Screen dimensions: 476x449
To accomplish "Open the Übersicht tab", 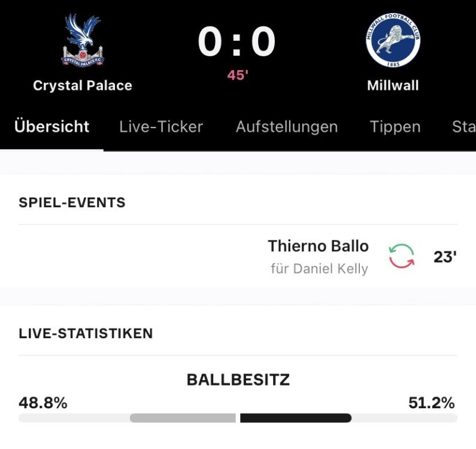I will point(52,127).
